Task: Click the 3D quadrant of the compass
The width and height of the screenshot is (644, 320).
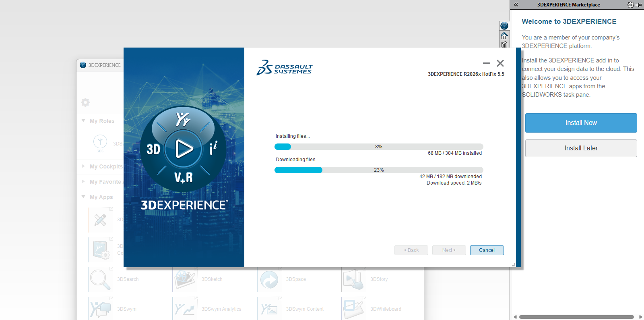Action: (153, 149)
